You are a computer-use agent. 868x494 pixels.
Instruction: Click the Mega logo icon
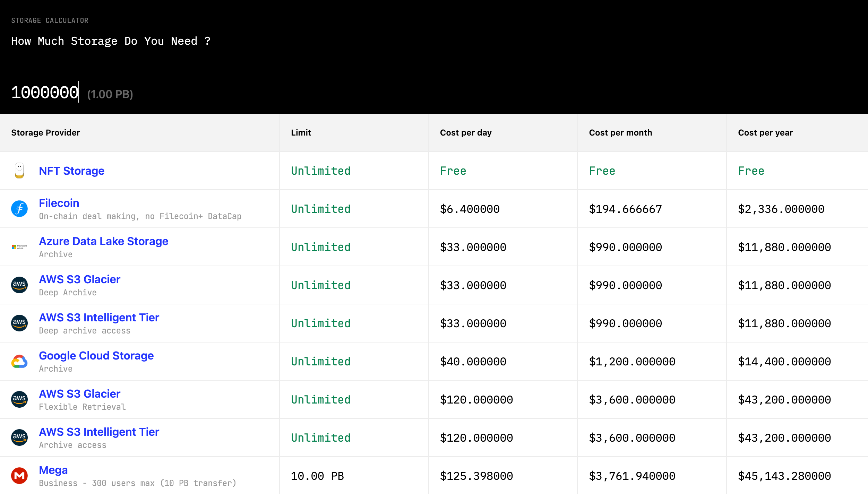19,476
